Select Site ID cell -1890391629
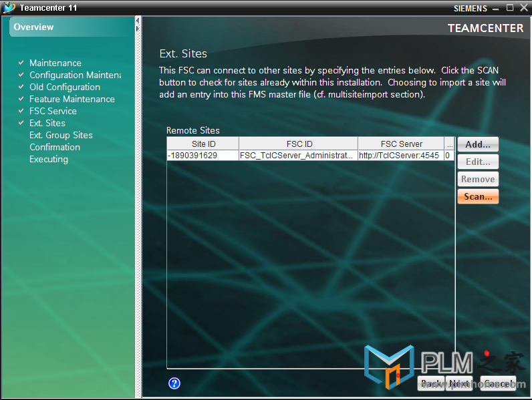The width and height of the screenshot is (532, 400). 203,155
